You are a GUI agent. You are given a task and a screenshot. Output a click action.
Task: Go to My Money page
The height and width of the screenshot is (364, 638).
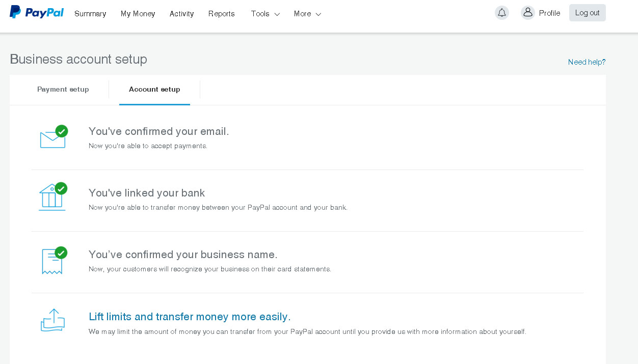[138, 14]
